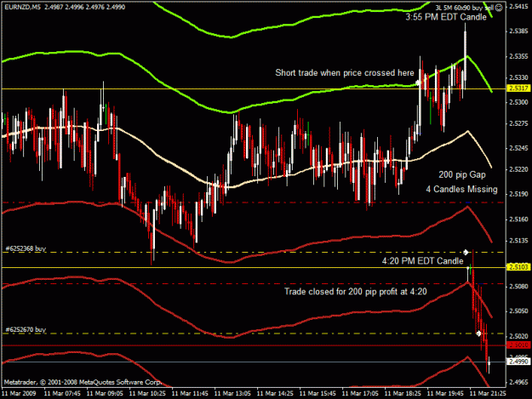532x399 pixels.
Task: Click '11 Mar 14:25' on the time axis
Action: point(275,394)
